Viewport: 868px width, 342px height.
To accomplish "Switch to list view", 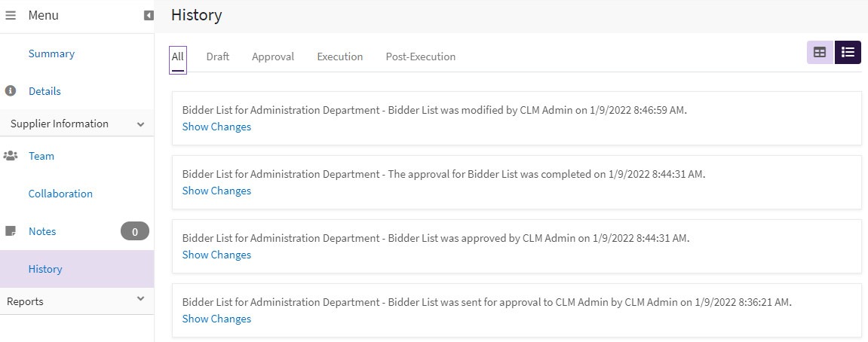I will pyautogui.click(x=848, y=52).
